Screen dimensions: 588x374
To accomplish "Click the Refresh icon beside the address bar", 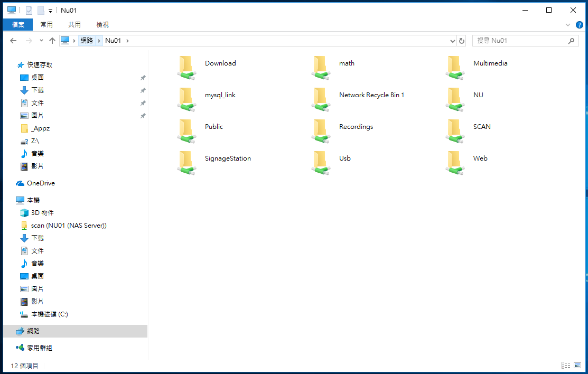I will [462, 41].
